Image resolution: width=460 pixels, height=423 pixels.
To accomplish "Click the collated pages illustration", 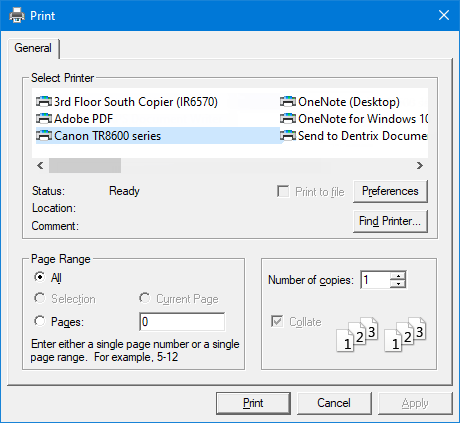I will point(381,334).
